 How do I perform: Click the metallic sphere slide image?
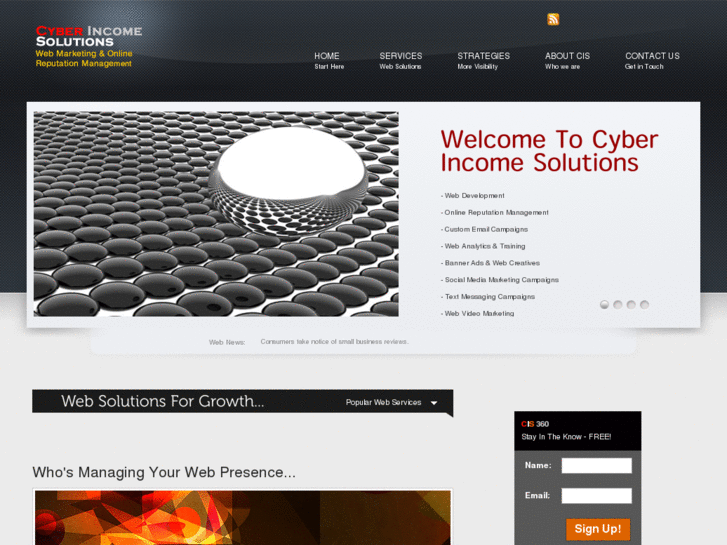click(x=216, y=214)
